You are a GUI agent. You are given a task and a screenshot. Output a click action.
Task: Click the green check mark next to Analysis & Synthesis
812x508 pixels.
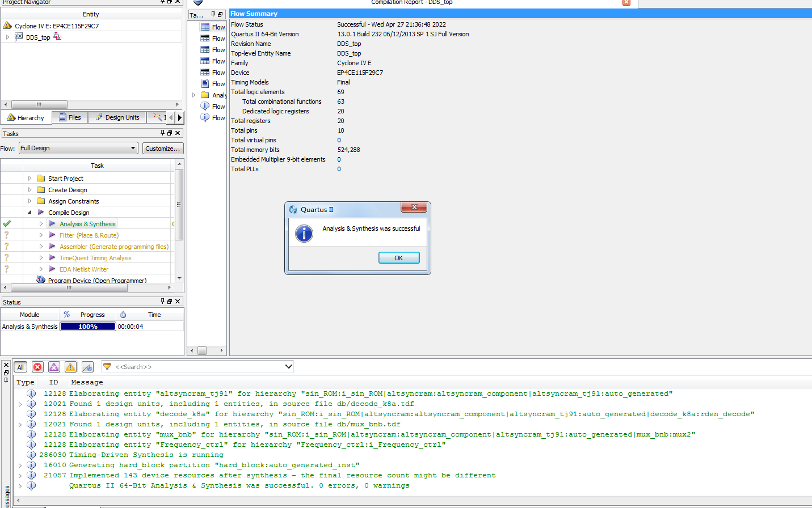point(7,223)
